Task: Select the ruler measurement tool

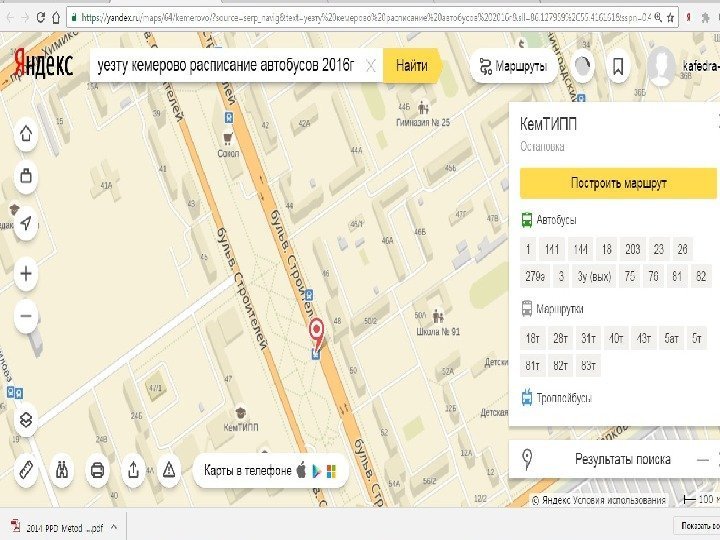Action: [26, 470]
